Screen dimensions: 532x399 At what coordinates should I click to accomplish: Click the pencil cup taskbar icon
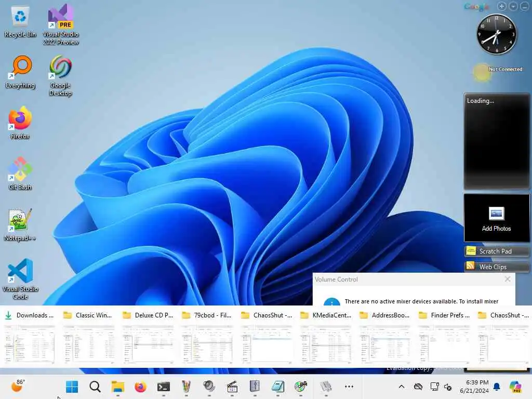pos(186,387)
